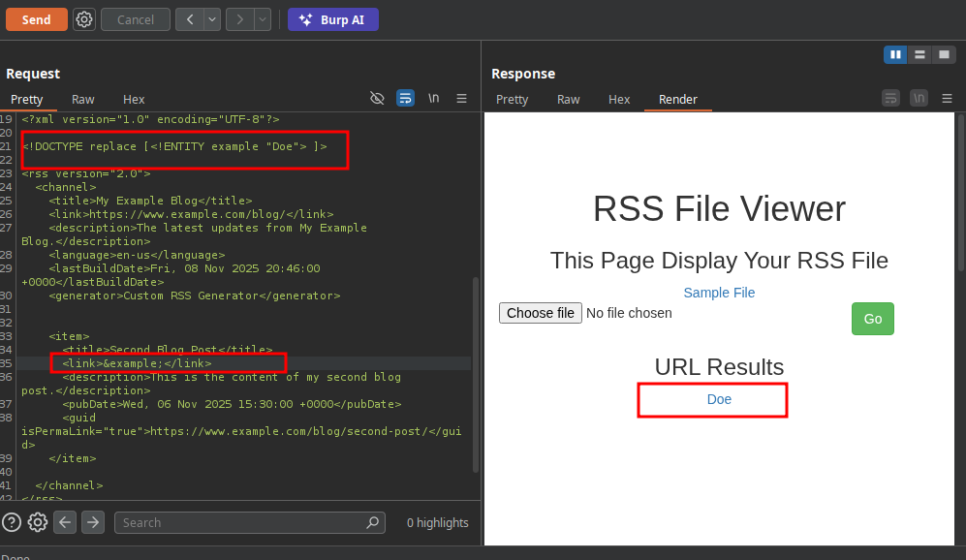
Task: Click the search help question mark icon
Action: click(x=12, y=522)
